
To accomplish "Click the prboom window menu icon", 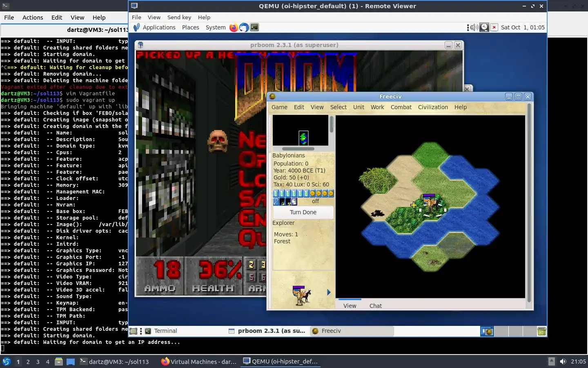I will coord(140,45).
